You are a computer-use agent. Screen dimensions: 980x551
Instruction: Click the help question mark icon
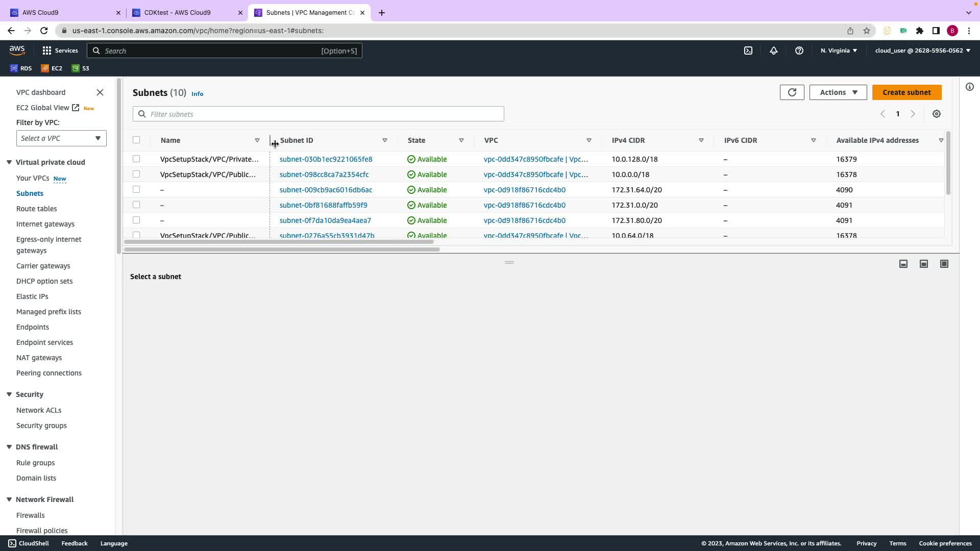tap(799, 51)
